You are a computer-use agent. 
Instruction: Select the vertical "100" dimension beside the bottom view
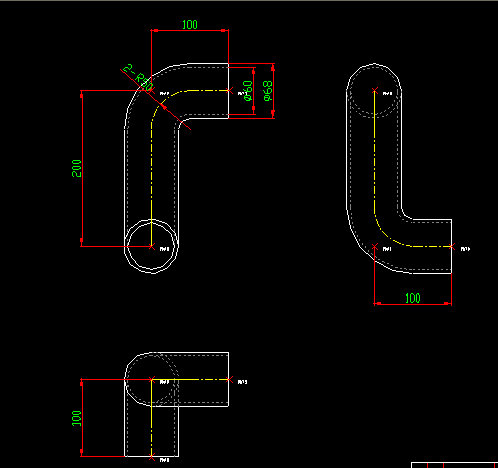pos(77,418)
